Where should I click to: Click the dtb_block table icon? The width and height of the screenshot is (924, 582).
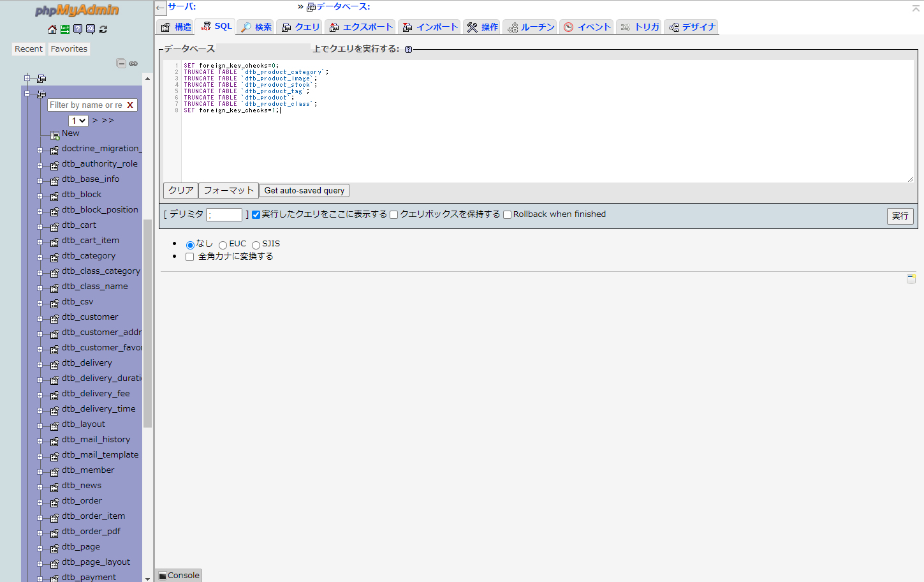click(55, 197)
